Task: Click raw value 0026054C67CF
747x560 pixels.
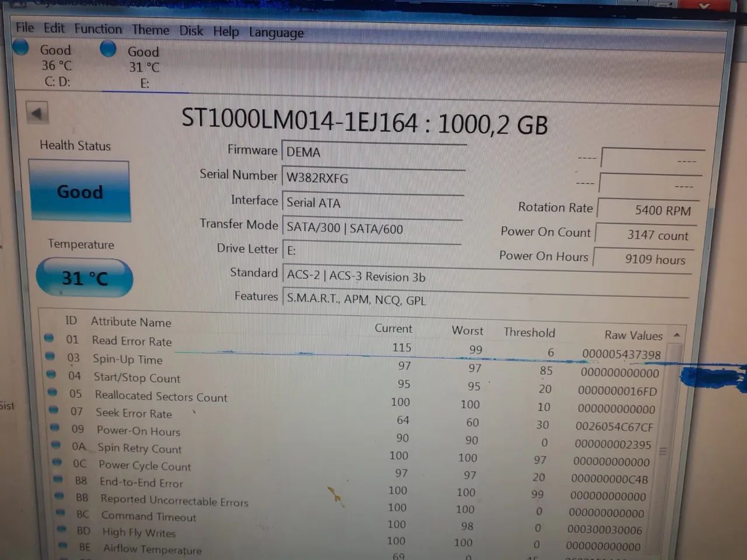Action: click(614, 426)
